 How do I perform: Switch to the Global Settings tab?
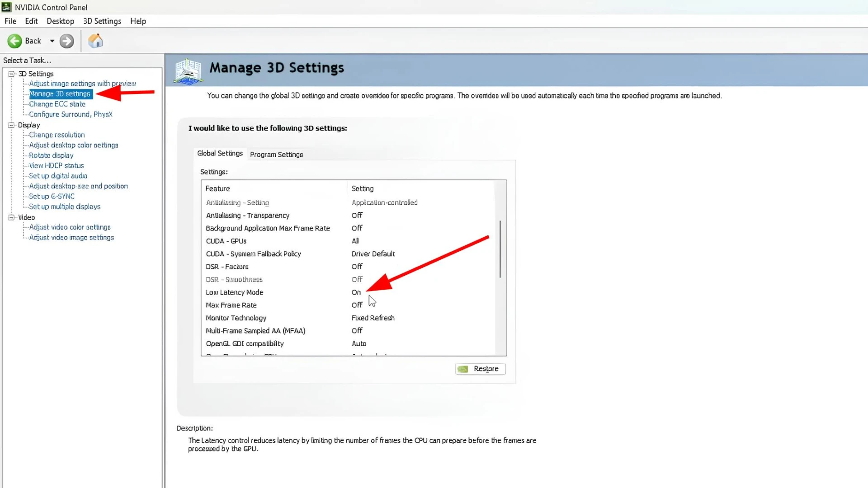coord(220,154)
